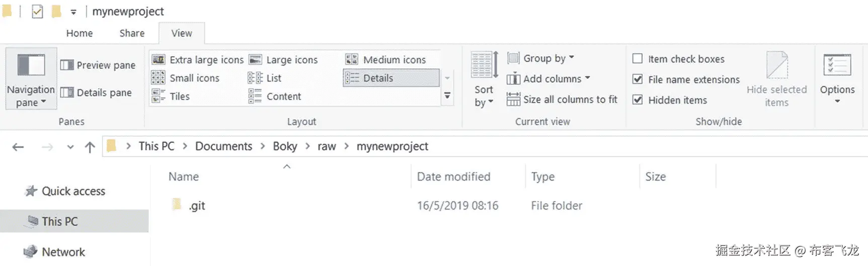Switch to Extra large icons layout
868x266 pixels.
pyautogui.click(x=198, y=60)
